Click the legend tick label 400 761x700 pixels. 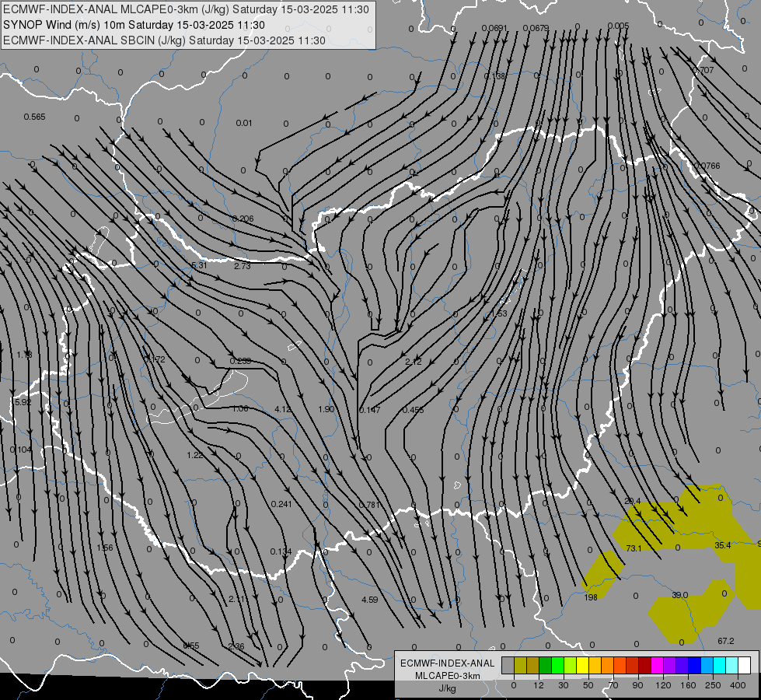[738, 685]
